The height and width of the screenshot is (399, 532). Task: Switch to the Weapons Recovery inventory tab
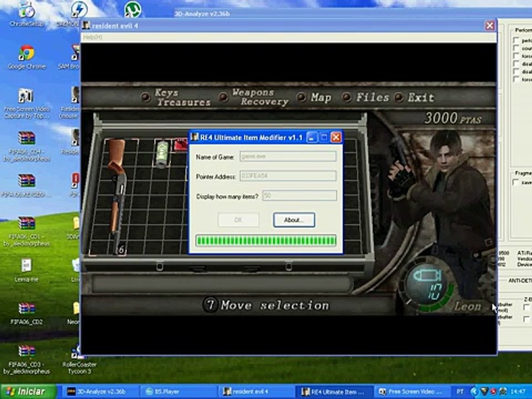click(260, 97)
